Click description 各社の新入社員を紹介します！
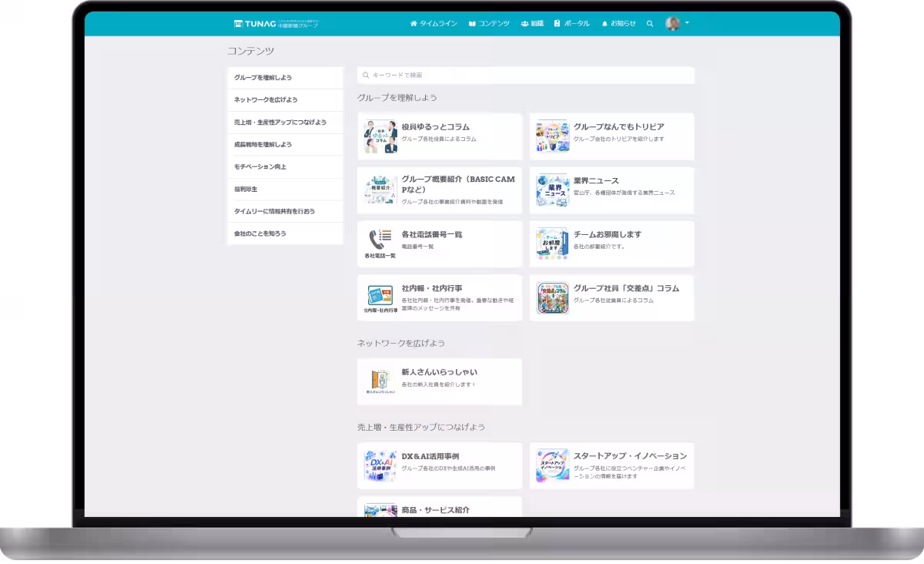 (x=439, y=384)
